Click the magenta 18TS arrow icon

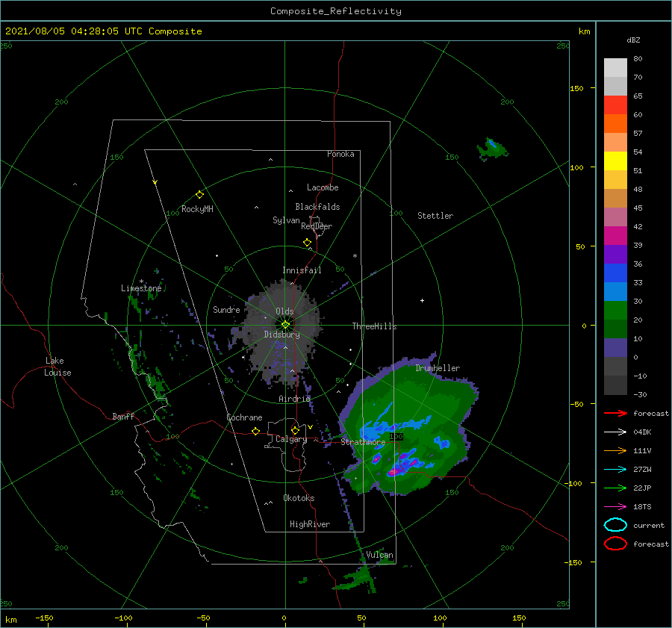[x=615, y=507]
